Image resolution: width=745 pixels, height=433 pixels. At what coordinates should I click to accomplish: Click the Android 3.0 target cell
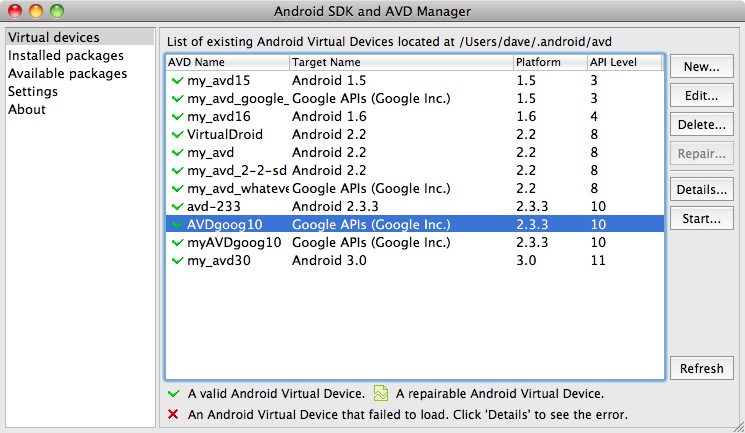(329, 261)
